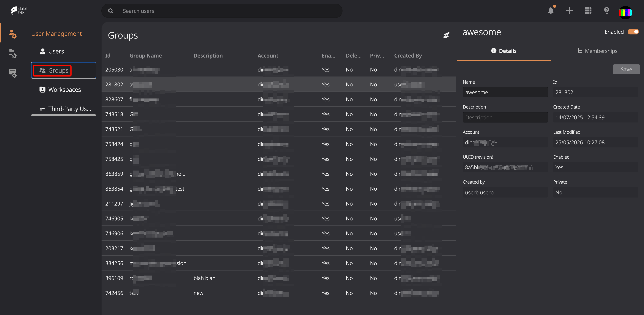
Task: Sort by the Group Name column header
Action: (x=146, y=56)
